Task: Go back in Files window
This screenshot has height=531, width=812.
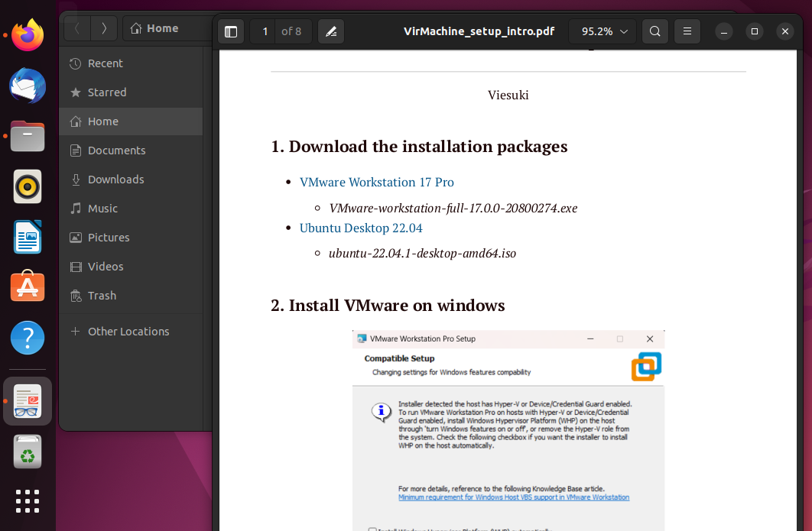Action: [77, 28]
